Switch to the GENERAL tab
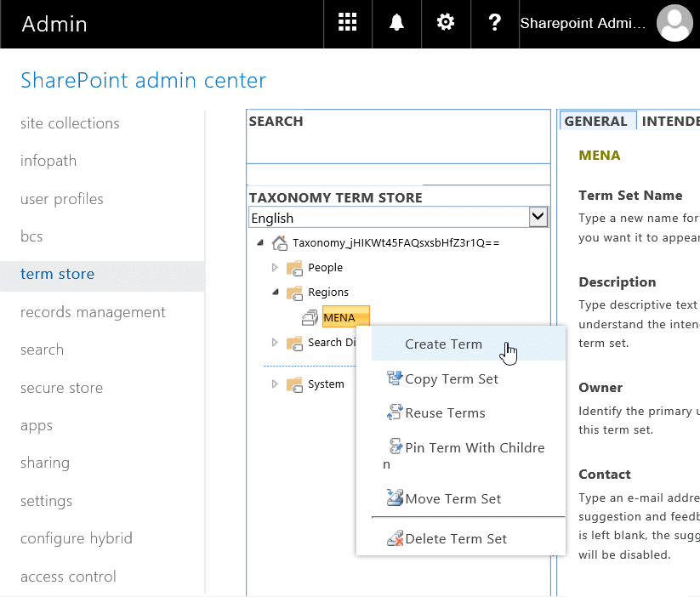The height and width of the screenshot is (597, 700). (597, 121)
